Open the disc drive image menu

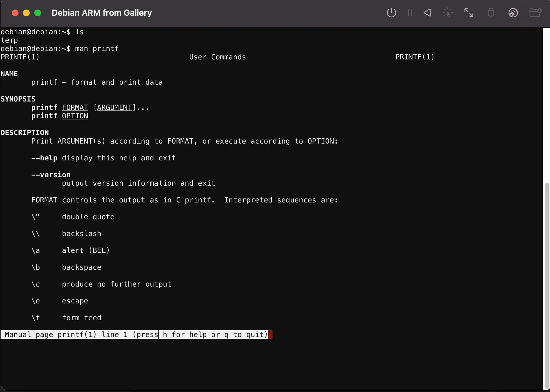click(513, 13)
